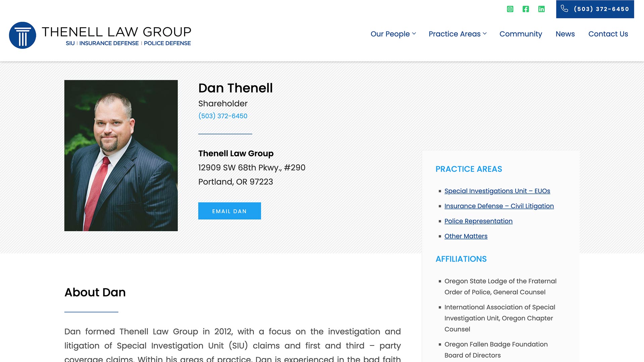Open Special Investigations Unit EUOs link
644x362 pixels.
tap(497, 190)
